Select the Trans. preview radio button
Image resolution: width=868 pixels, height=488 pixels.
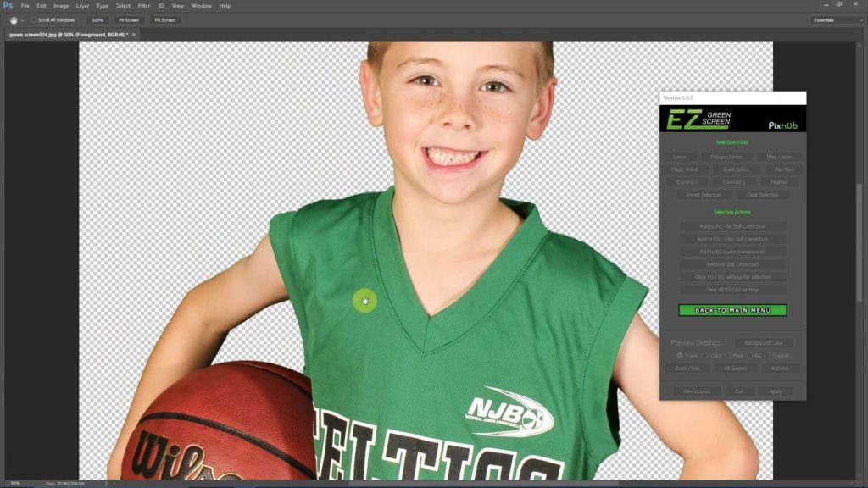(680, 356)
